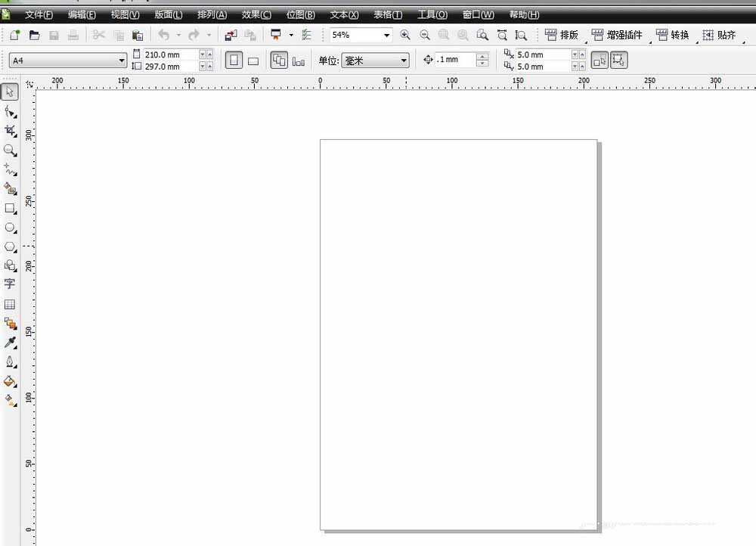Select the Pick tool

(10, 92)
